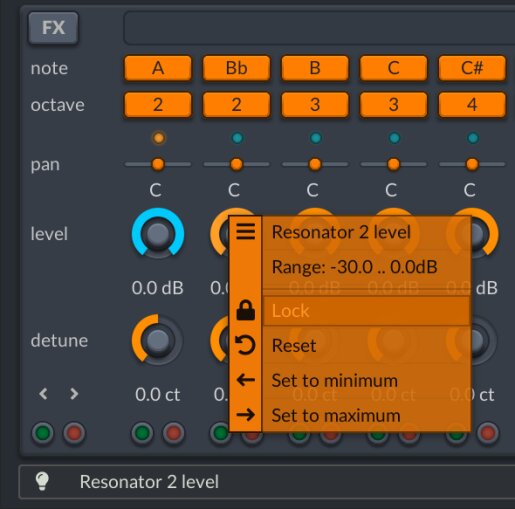Click the circular reset arrow icon
This screenshot has height=509, width=515.
(x=245, y=345)
